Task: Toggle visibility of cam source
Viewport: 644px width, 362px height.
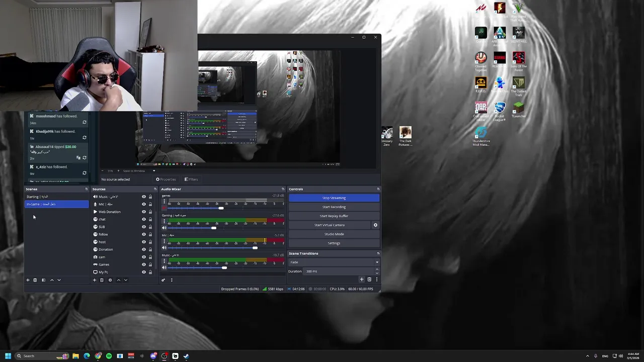Action: pyautogui.click(x=144, y=257)
